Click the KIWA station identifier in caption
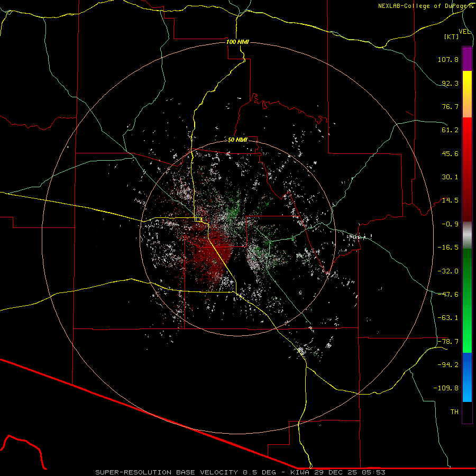 pos(300,472)
